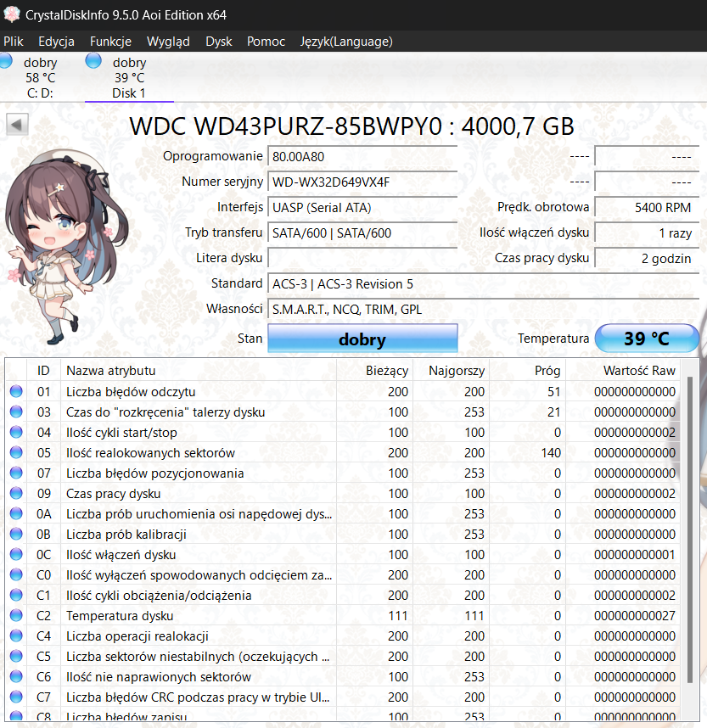Image resolution: width=707 pixels, height=728 pixels.
Task: Click the power-on hours field 2 godzin
Action: pos(647,258)
